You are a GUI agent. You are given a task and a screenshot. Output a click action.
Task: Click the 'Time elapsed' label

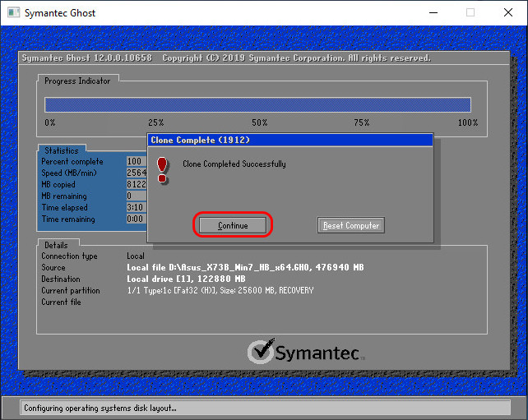[64, 207]
